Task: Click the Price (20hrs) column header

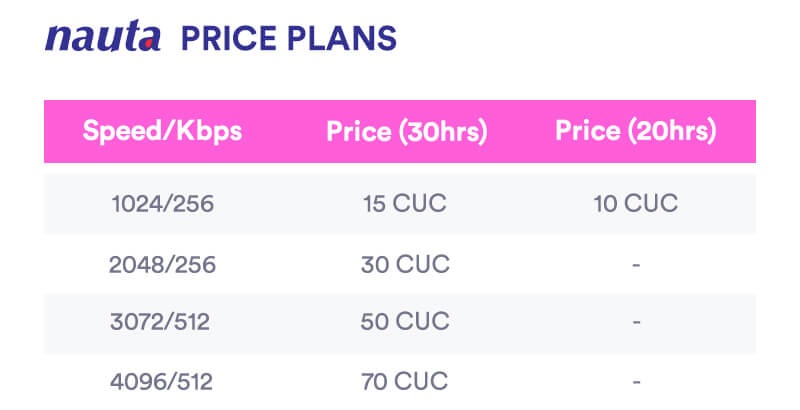Action: (x=636, y=131)
